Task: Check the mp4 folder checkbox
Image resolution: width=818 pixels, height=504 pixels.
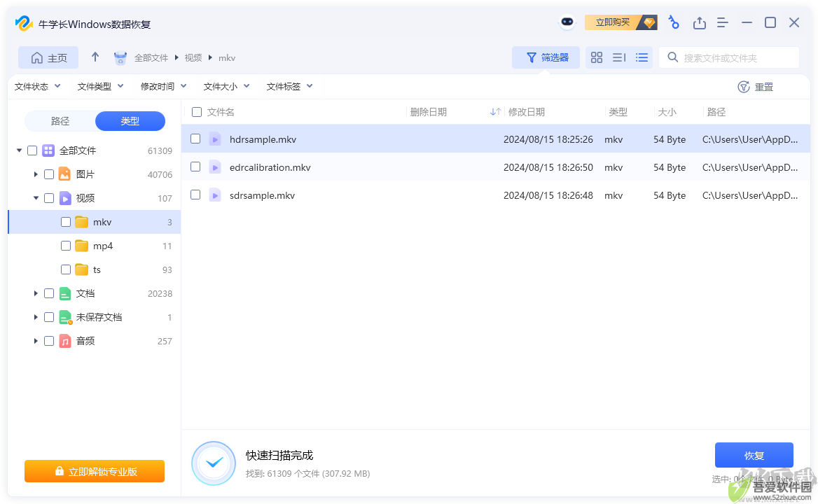Action: point(66,246)
